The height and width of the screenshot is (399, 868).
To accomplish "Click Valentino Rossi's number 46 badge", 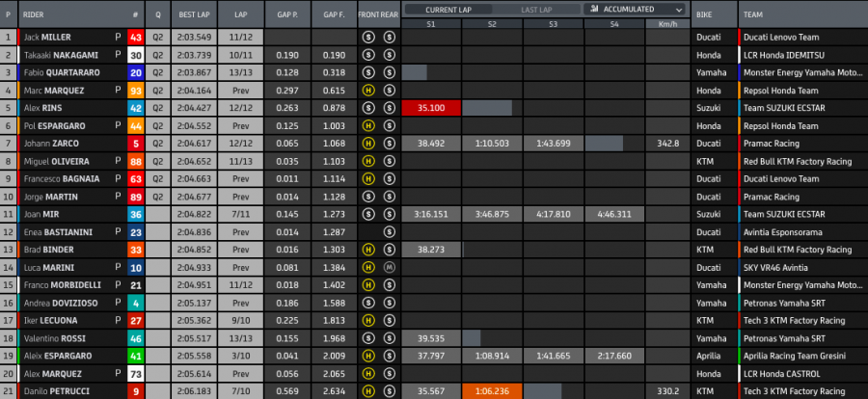I will pyautogui.click(x=136, y=339).
